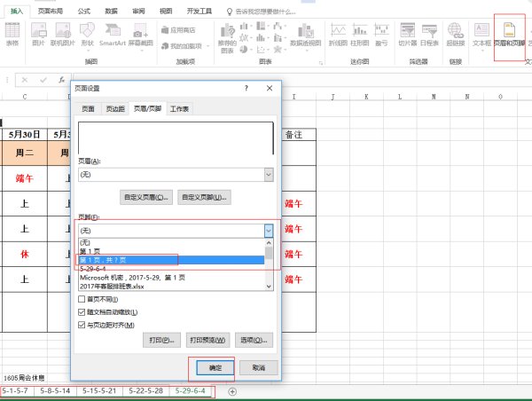This screenshot has width=532, height=401.
Task: Select Microsoft 机密 footer option
Action: click(172, 278)
